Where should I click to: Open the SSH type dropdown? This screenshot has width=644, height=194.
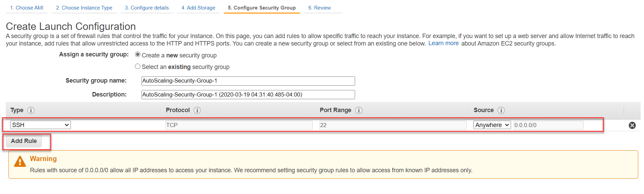[x=40, y=125]
